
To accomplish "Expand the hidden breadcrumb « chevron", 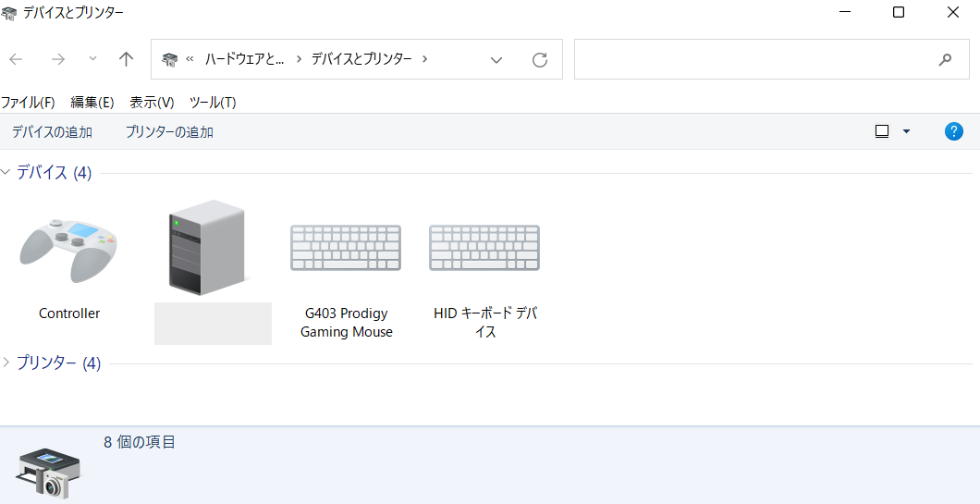I will (190, 59).
